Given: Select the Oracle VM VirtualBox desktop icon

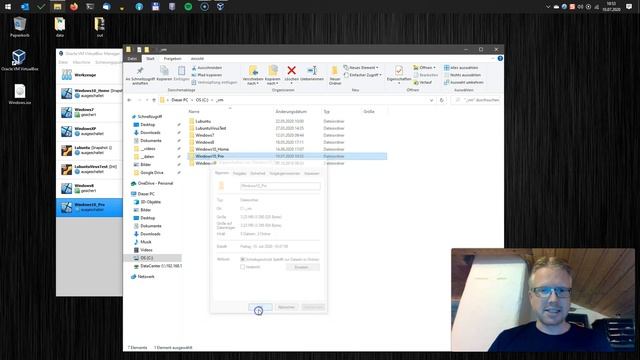Looking at the screenshot, I should 19,60.
